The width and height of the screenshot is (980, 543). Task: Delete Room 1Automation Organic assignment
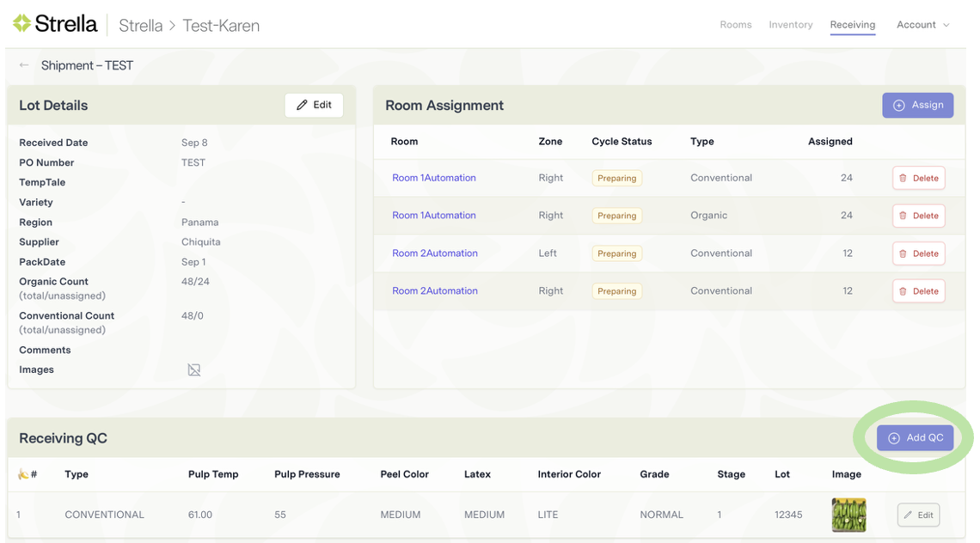pos(918,216)
